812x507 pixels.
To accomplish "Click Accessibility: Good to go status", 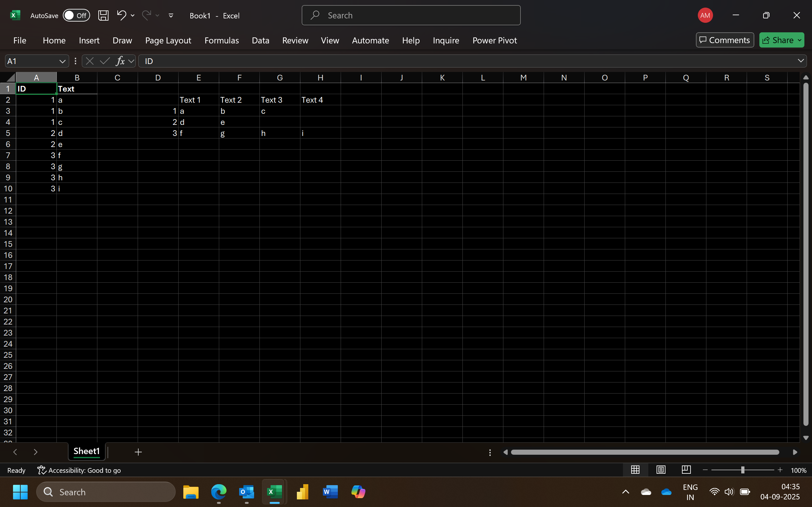I will [x=79, y=470].
